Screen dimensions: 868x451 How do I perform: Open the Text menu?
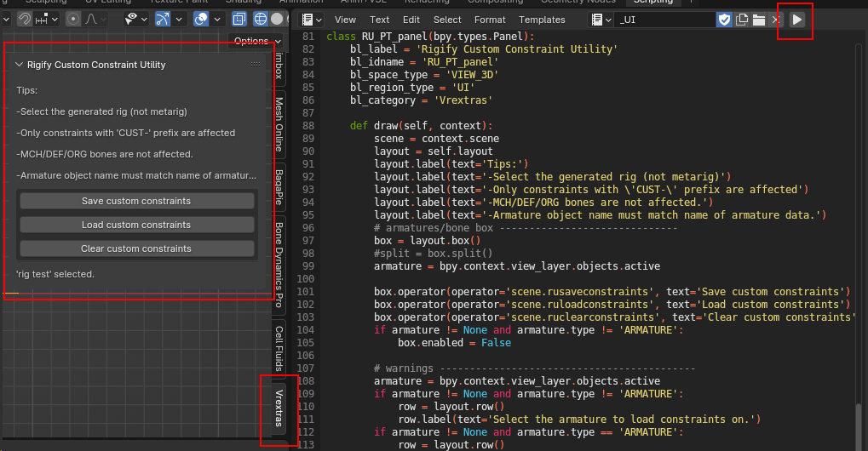click(379, 20)
